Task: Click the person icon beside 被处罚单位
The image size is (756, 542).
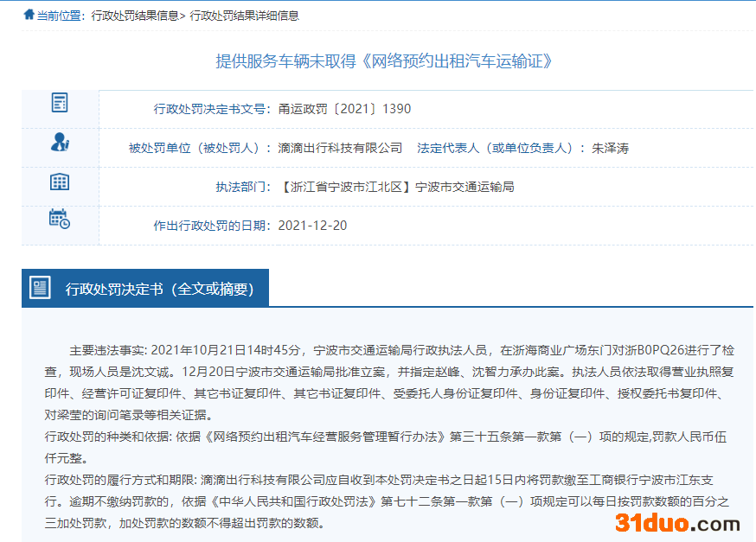Action: pos(59,143)
